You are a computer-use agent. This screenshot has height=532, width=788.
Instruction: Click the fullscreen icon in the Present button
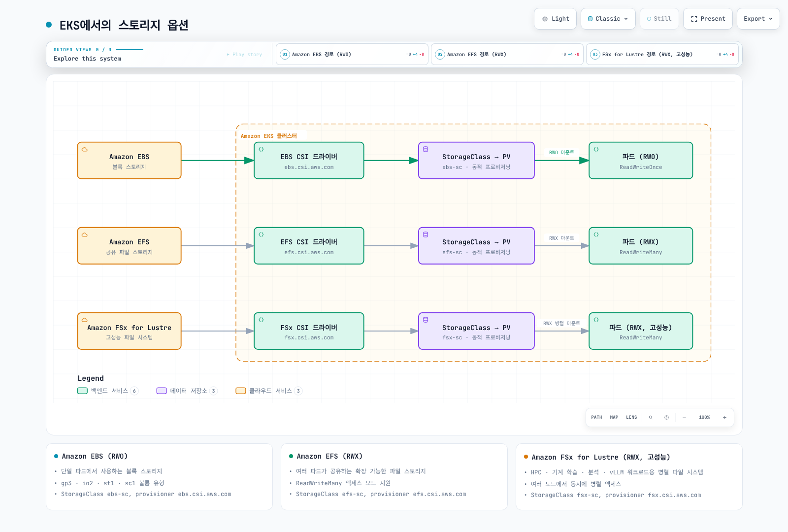[694, 19]
